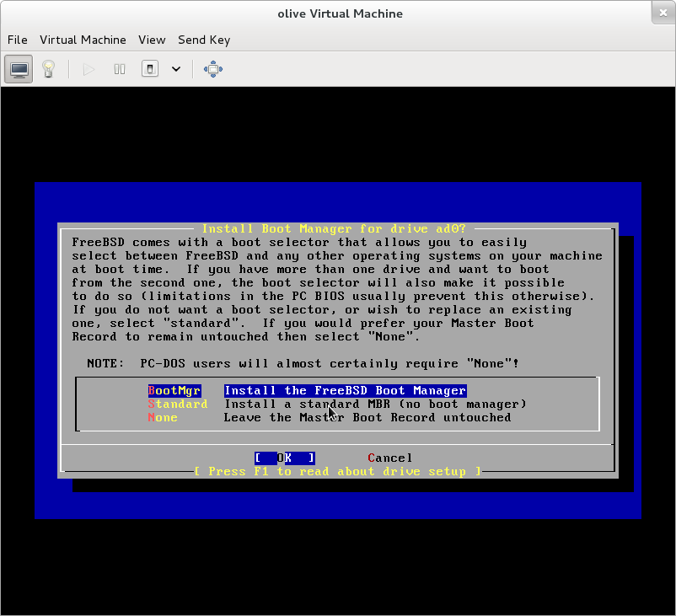Open virtual hardware details via lightbulb icon
Screen dimensions: 676x616
(x=48, y=69)
